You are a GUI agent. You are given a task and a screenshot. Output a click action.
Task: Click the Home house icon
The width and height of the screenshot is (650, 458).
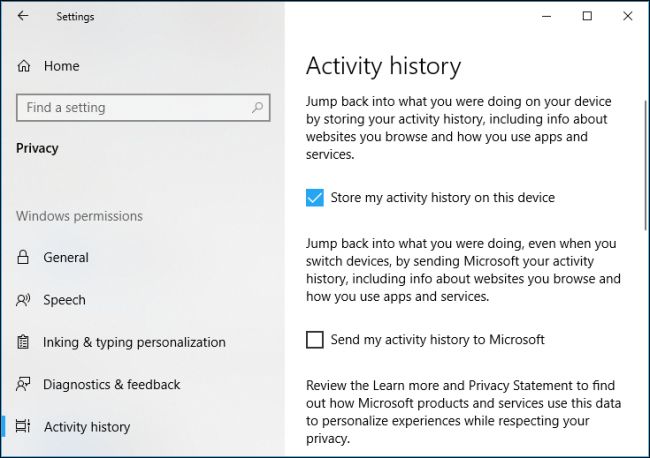[x=24, y=66]
